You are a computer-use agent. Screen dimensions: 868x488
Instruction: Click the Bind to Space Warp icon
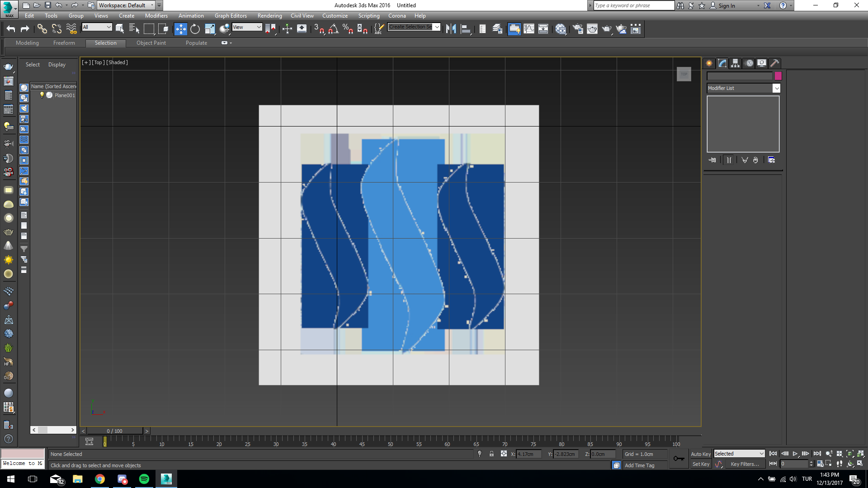pyautogui.click(x=71, y=29)
